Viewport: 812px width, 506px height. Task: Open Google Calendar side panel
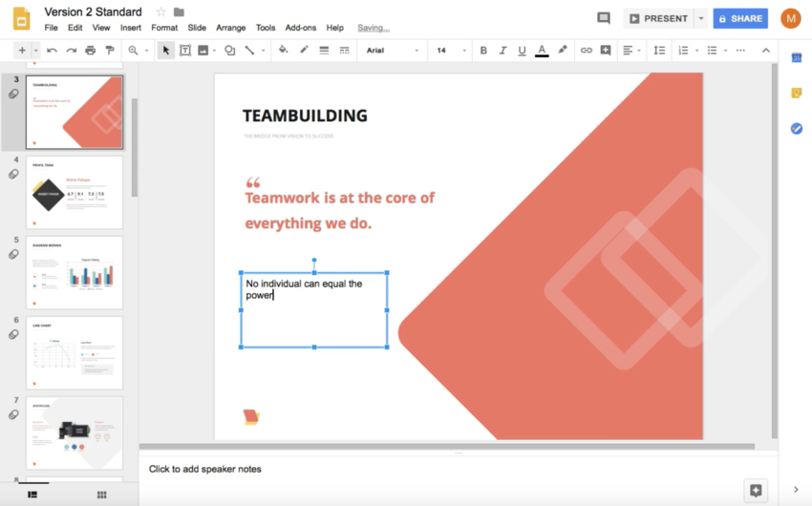pyautogui.click(x=797, y=58)
